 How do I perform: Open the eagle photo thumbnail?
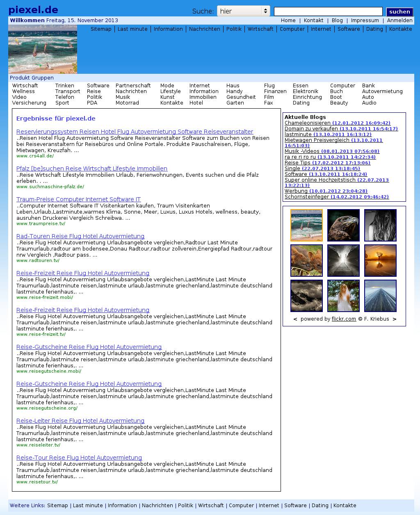coord(343,226)
